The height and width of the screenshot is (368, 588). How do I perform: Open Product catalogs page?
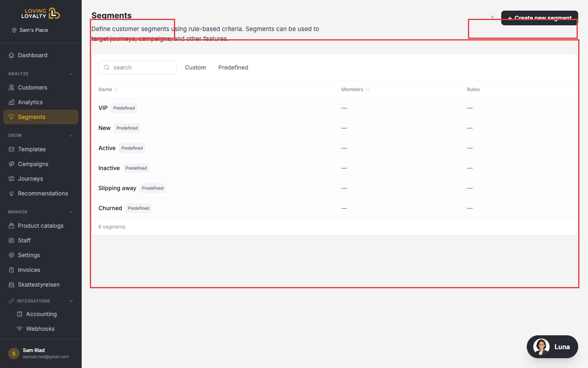pyautogui.click(x=41, y=226)
